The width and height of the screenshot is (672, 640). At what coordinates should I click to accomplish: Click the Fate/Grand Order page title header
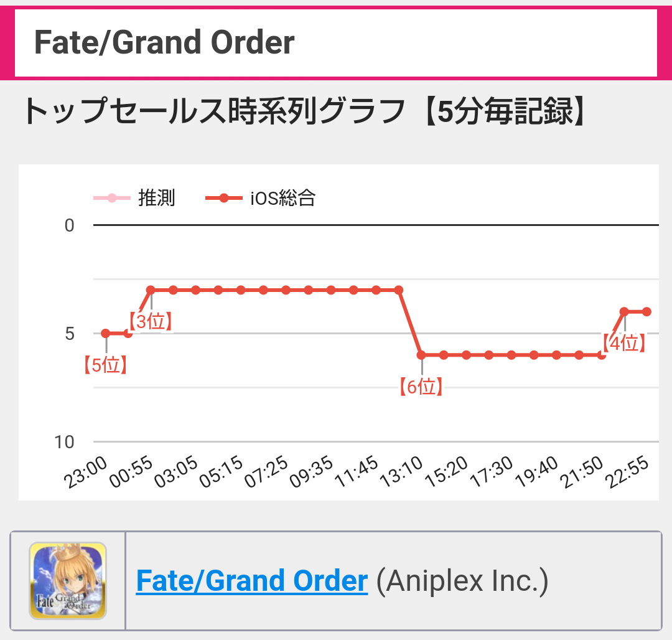point(164,42)
